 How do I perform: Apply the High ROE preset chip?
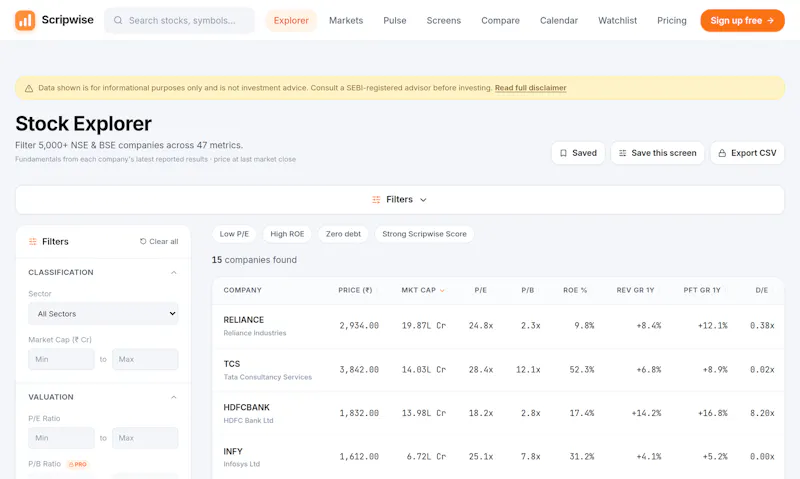tap(287, 234)
